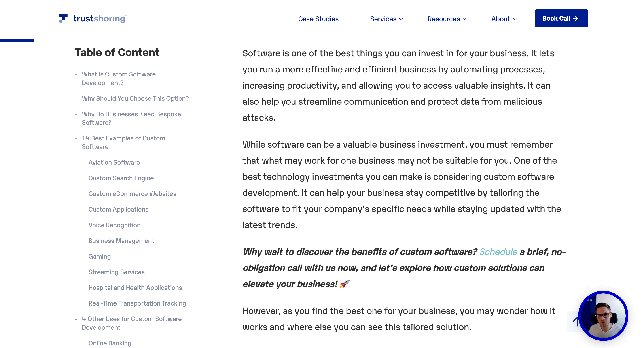Expand the About dropdown menu
The image size is (644, 348).
[x=504, y=18]
